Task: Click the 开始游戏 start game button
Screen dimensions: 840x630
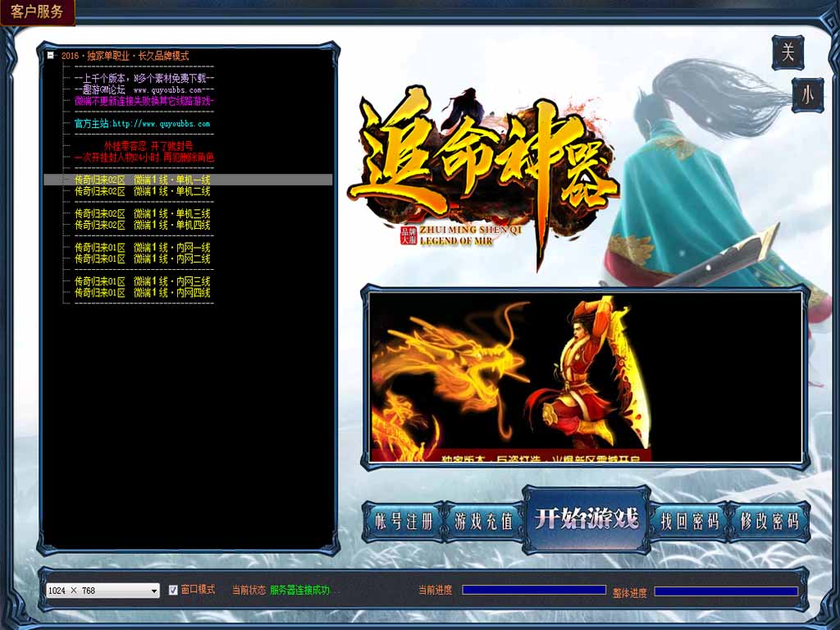Action: [x=586, y=519]
